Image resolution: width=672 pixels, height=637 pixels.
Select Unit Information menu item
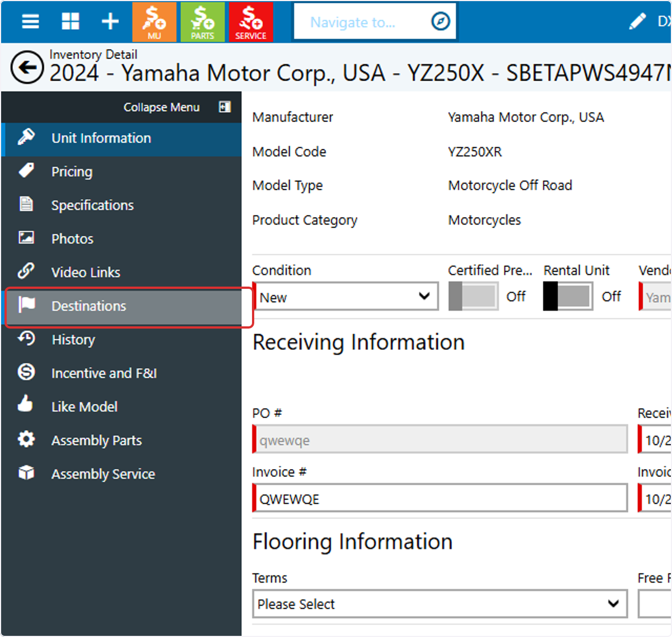(x=122, y=138)
